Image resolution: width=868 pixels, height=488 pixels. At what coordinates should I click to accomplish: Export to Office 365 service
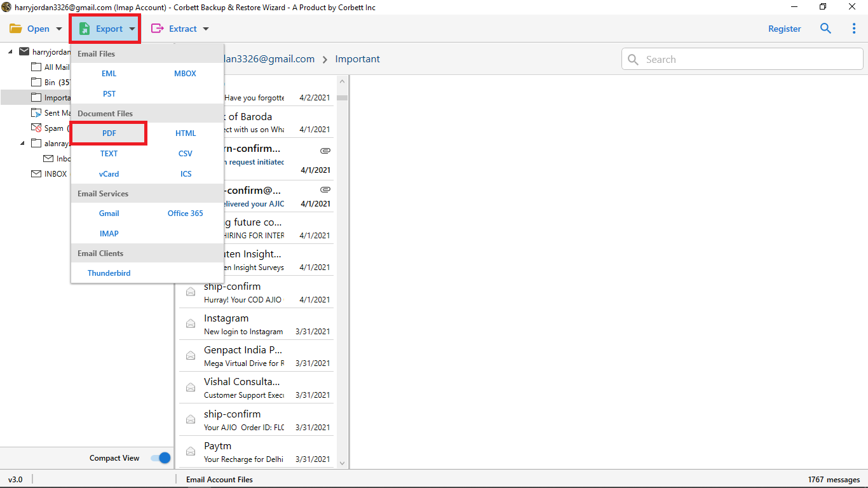186,213
